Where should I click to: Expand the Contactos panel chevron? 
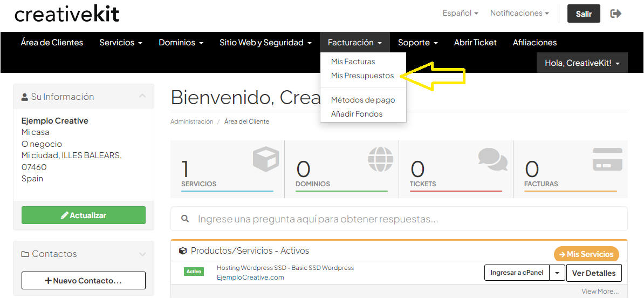[x=142, y=254]
